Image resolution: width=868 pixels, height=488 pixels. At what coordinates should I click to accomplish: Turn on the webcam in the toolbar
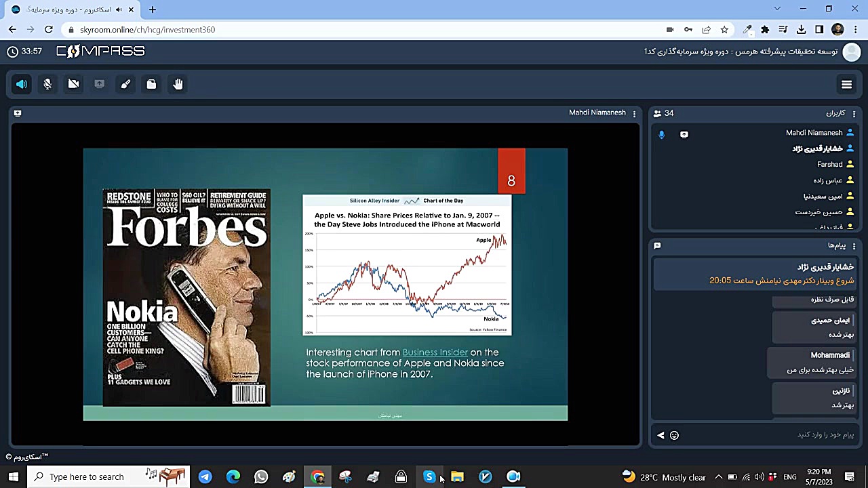click(x=74, y=84)
